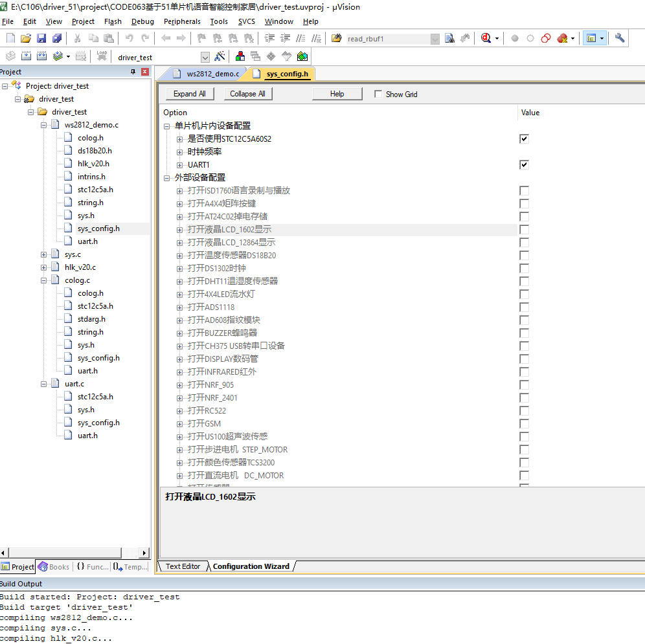Click the Start/Stop Debug Session icon

click(486, 38)
